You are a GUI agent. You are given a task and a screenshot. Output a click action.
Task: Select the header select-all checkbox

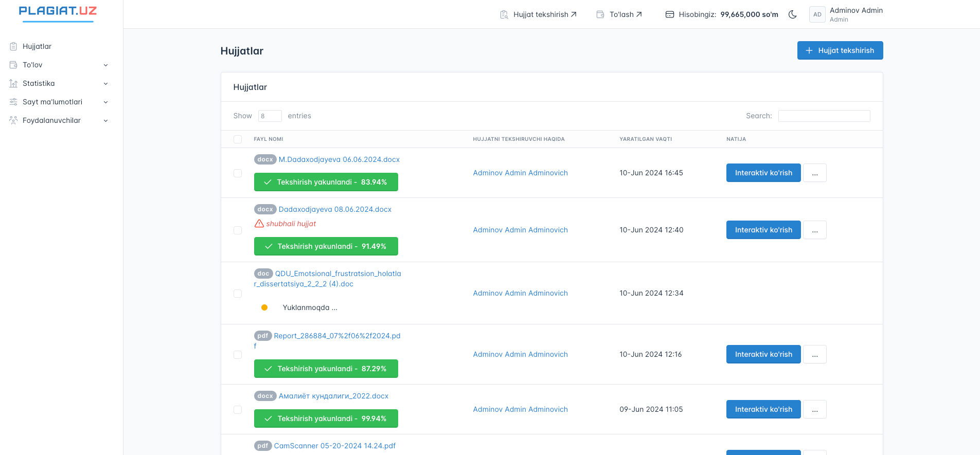[x=238, y=139]
